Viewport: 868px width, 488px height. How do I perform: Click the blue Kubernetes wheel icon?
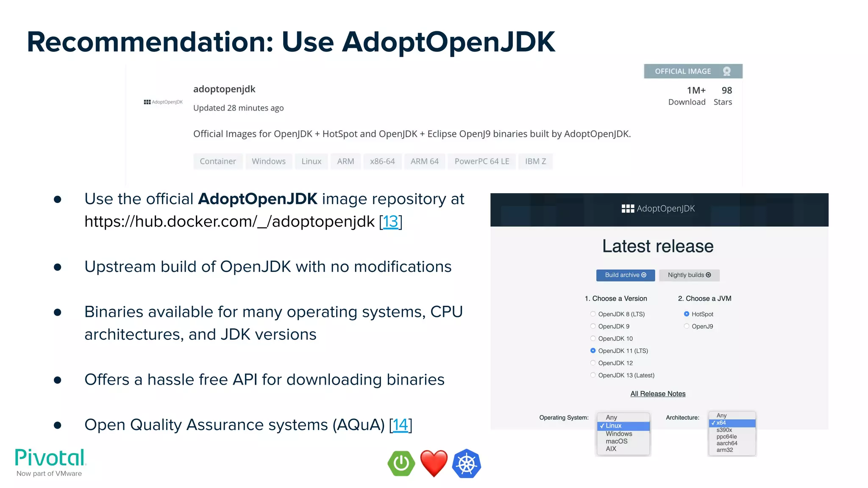[x=466, y=463]
